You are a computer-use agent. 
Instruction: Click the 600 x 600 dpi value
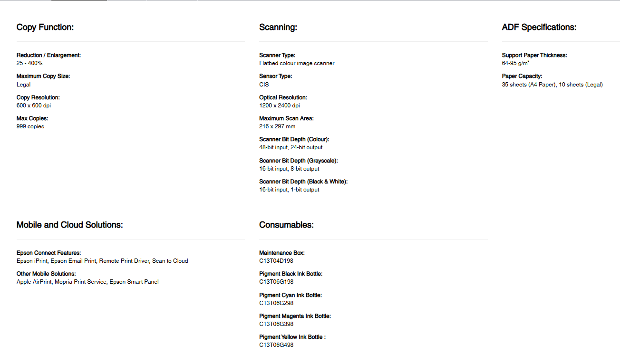pyautogui.click(x=34, y=105)
